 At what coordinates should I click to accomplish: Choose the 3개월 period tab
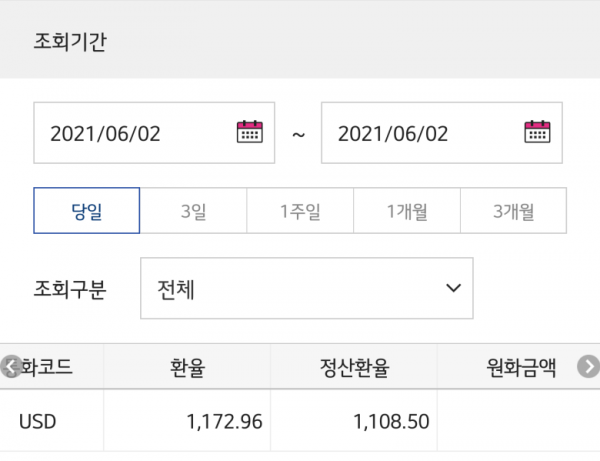tap(514, 210)
